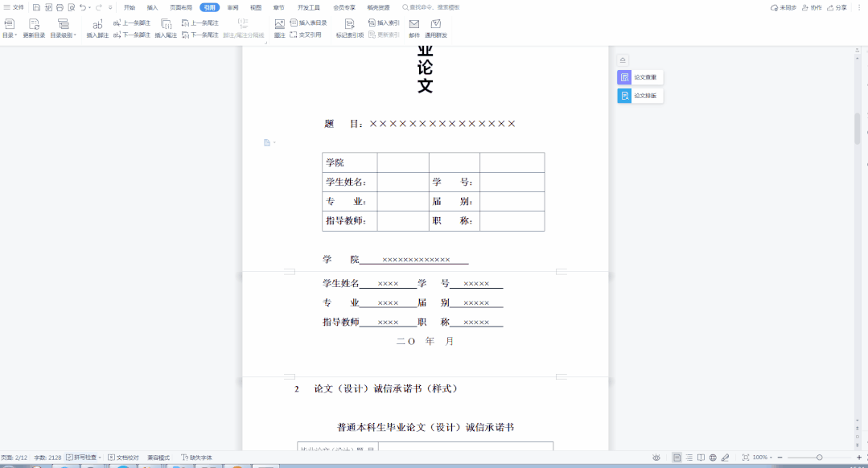Expand the 目录级别 (TOC Level) dropdown

click(x=63, y=35)
